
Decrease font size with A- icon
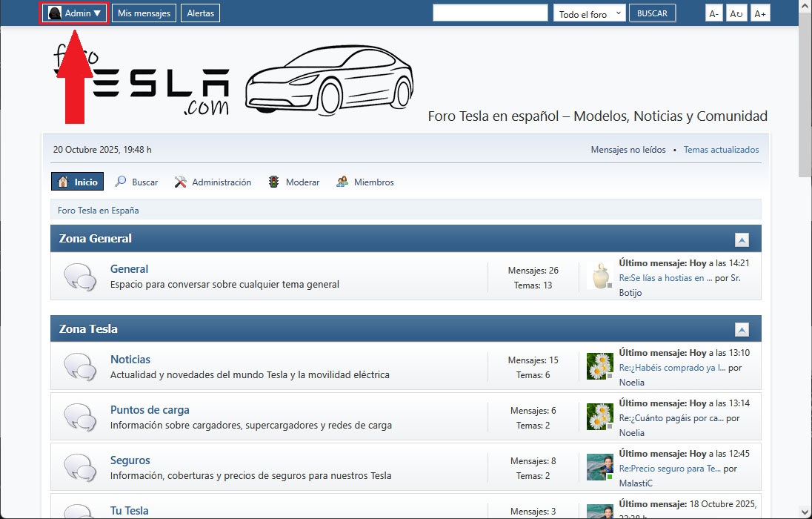(713, 13)
